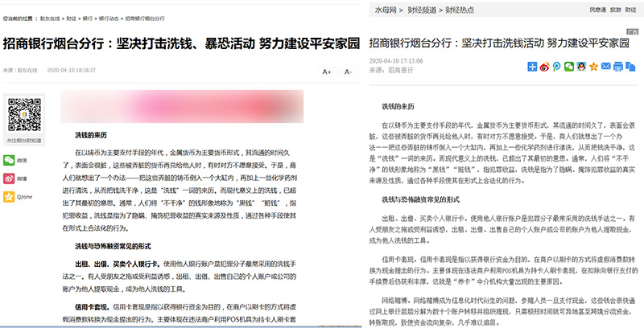The image size is (644, 328).
Task: Click 洗钱与恐怖融资常见的形式 heading on right
Action: pyautogui.click(x=420, y=199)
